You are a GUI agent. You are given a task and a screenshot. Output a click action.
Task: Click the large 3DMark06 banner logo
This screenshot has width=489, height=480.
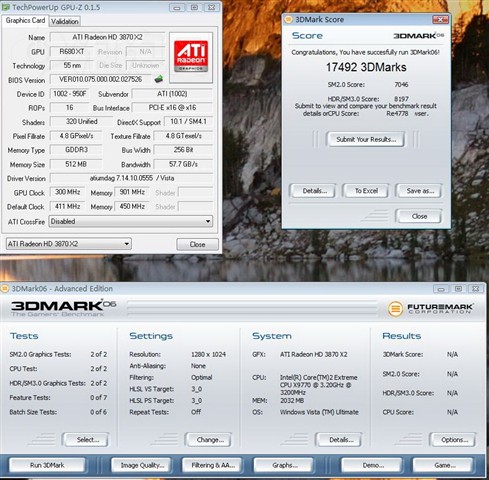pos(63,308)
